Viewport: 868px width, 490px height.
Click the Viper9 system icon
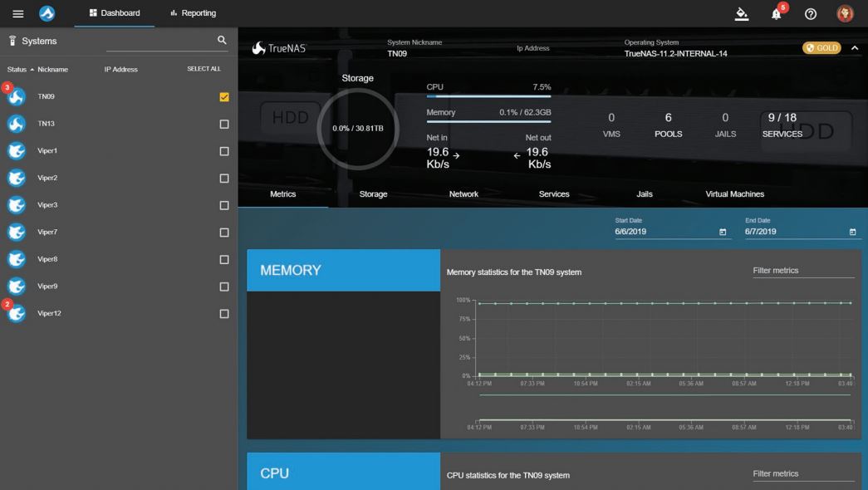[x=16, y=287]
